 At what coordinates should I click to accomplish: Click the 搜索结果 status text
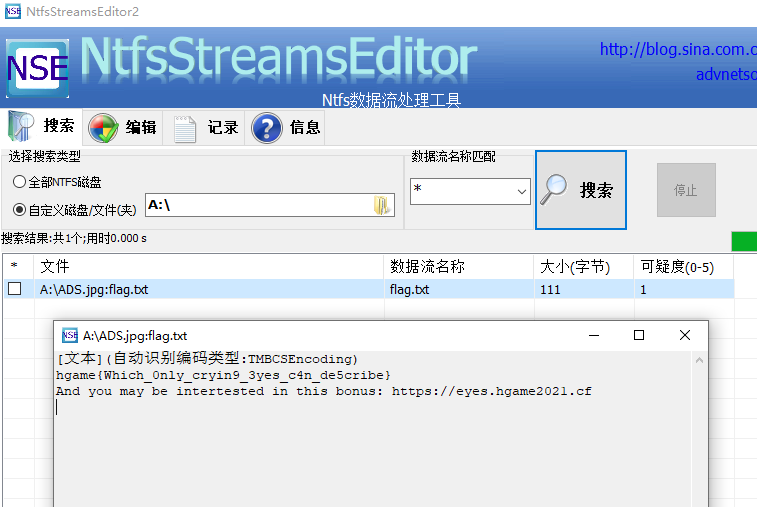(x=73, y=238)
